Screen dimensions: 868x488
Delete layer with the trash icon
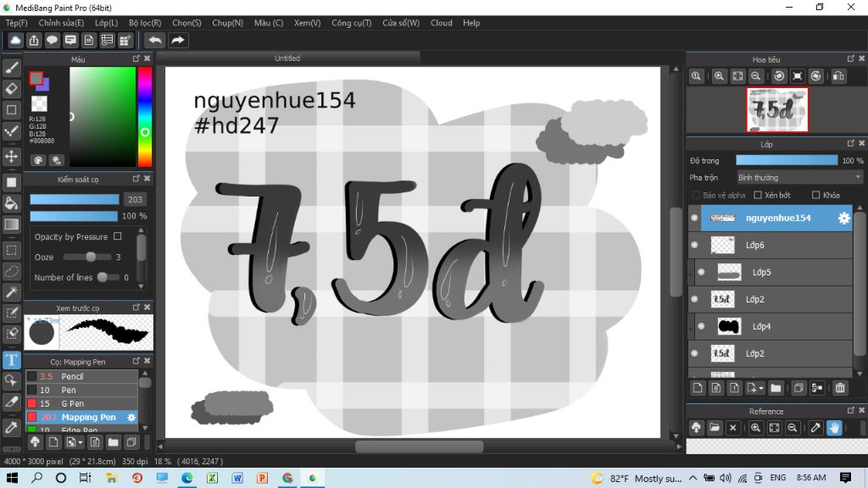click(x=840, y=388)
